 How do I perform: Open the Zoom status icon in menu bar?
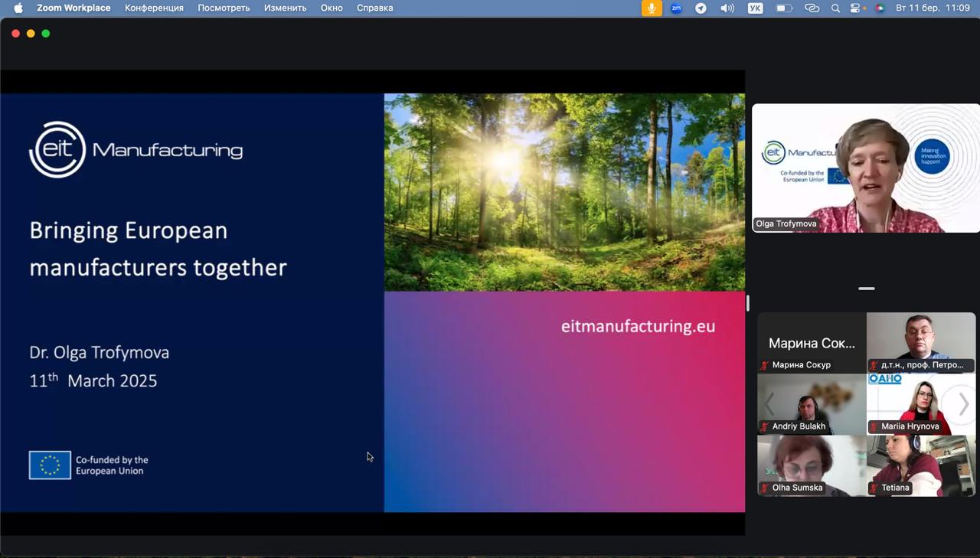coord(676,8)
